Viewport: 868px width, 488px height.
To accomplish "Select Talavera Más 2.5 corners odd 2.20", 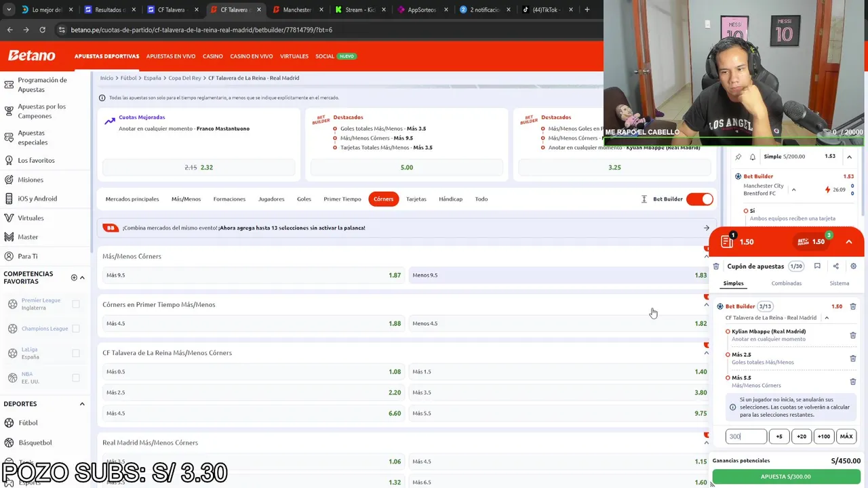I will pos(253,392).
